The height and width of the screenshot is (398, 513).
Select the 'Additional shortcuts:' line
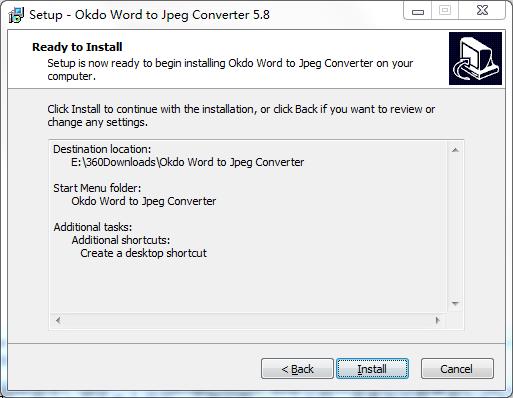coord(121,240)
